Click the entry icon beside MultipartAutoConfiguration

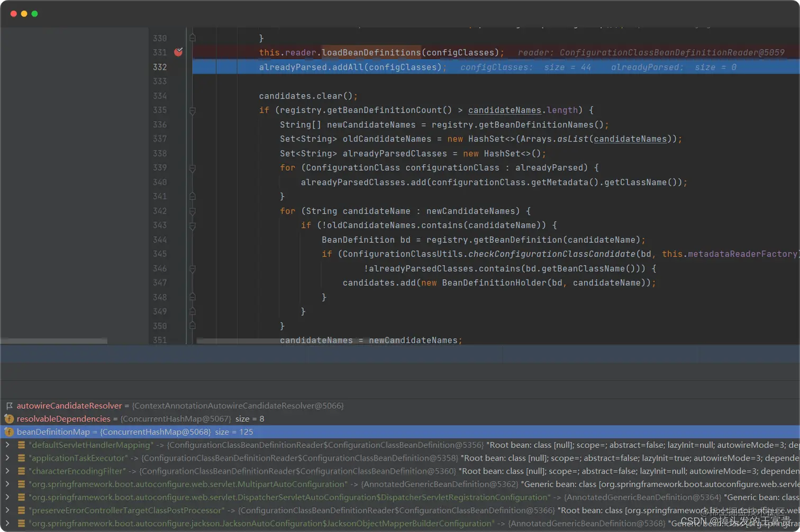click(22, 484)
